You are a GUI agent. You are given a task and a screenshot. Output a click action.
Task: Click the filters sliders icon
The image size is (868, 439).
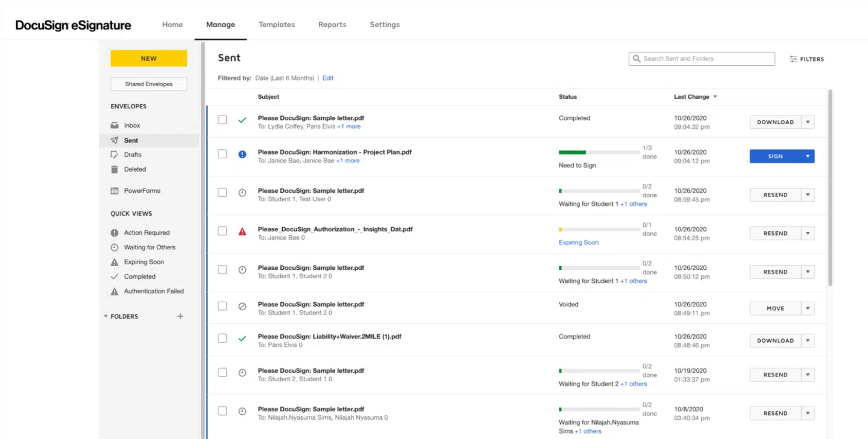pos(793,59)
